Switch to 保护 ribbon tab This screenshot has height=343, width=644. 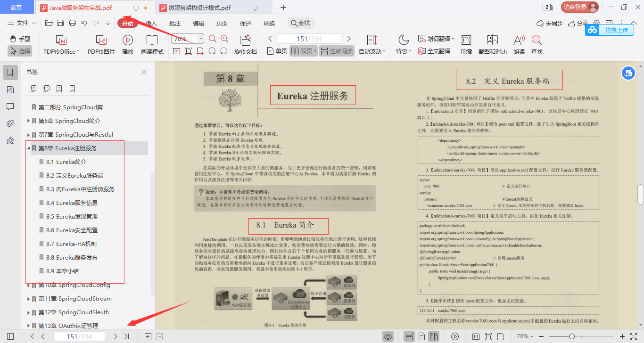[246, 23]
